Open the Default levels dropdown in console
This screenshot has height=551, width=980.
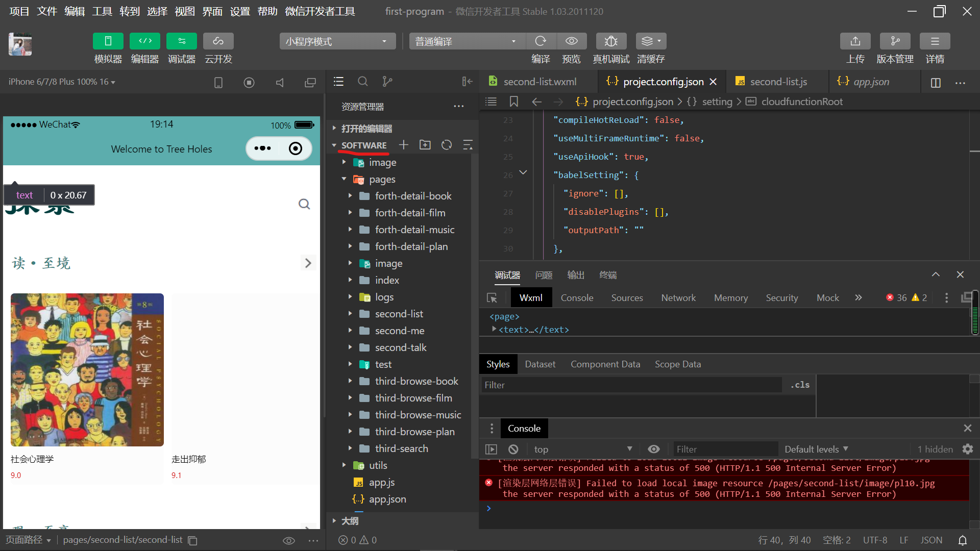[816, 449]
